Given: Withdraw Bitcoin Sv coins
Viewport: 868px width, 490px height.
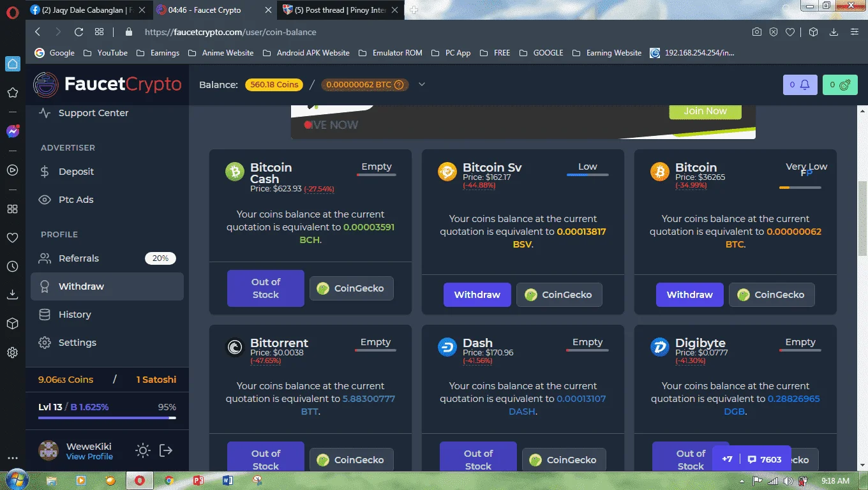Looking at the screenshot, I should point(477,295).
